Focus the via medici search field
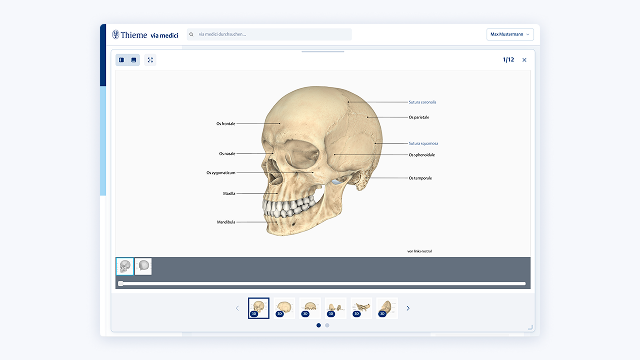 (x=269, y=34)
